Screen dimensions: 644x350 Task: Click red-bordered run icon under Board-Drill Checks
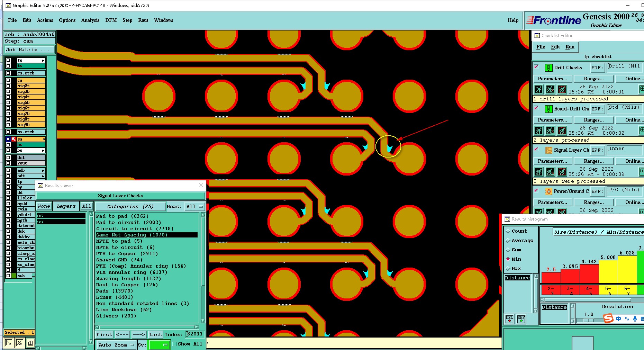coord(562,131)
